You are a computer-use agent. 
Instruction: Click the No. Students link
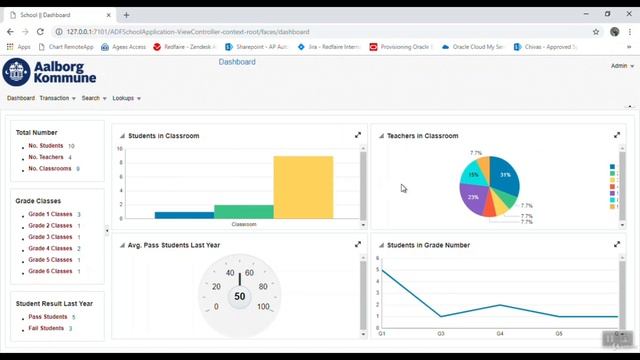click(46, 146)
